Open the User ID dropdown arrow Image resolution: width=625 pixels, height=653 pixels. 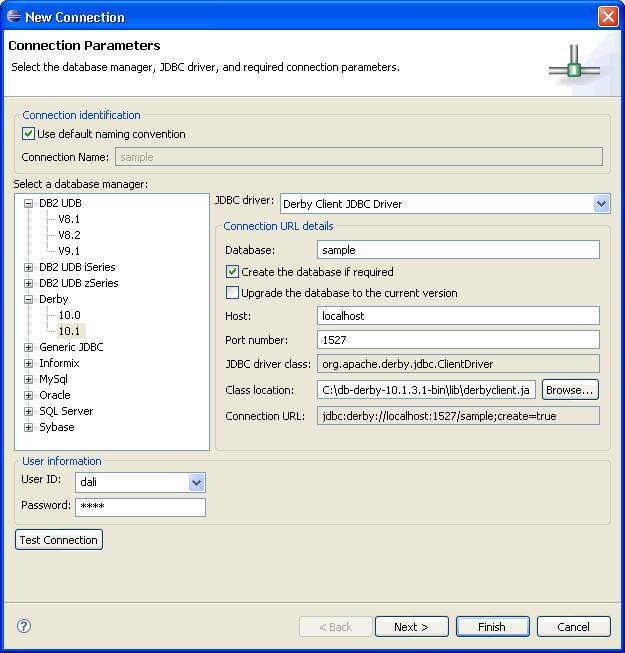[196, 482]
